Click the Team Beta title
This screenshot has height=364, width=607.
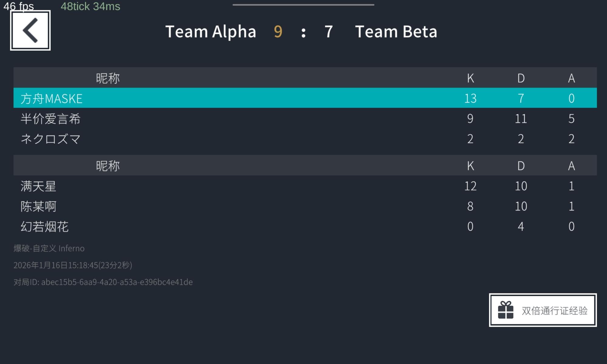point(396,32)
